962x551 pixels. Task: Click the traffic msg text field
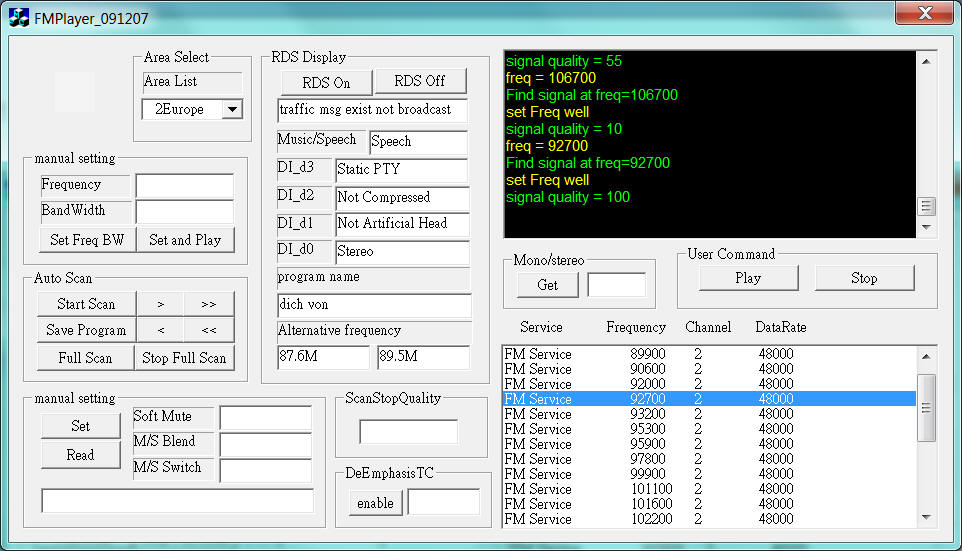[372, 110]
